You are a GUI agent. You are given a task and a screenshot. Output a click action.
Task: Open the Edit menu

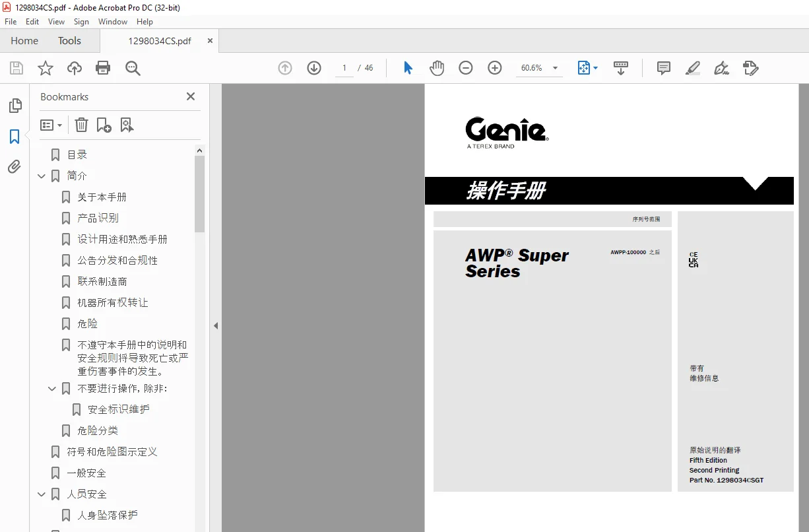tap(32, 22)
